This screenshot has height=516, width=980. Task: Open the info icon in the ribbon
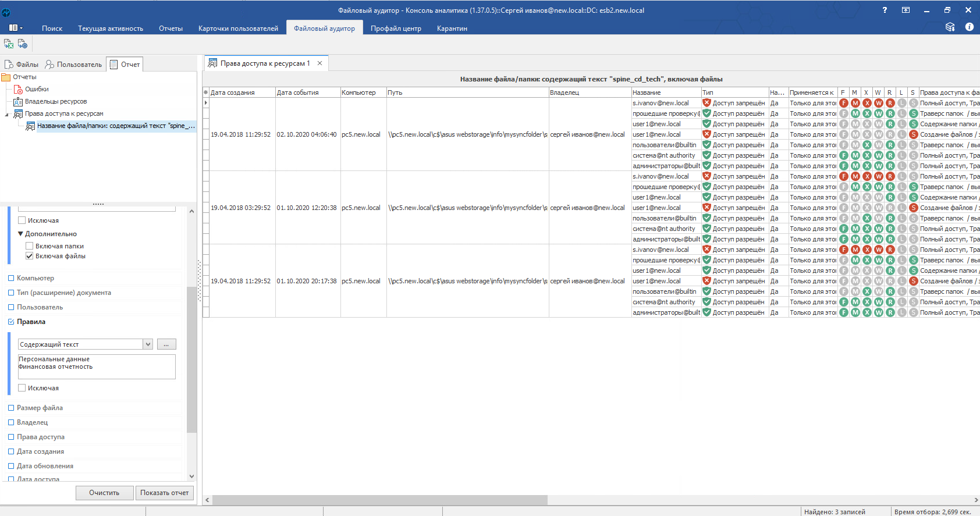pos(969,27)
